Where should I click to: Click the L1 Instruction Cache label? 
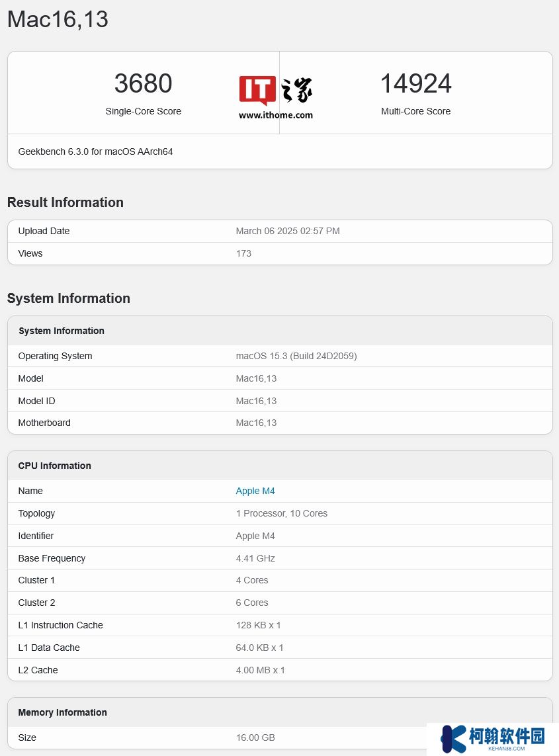point(61,625)
